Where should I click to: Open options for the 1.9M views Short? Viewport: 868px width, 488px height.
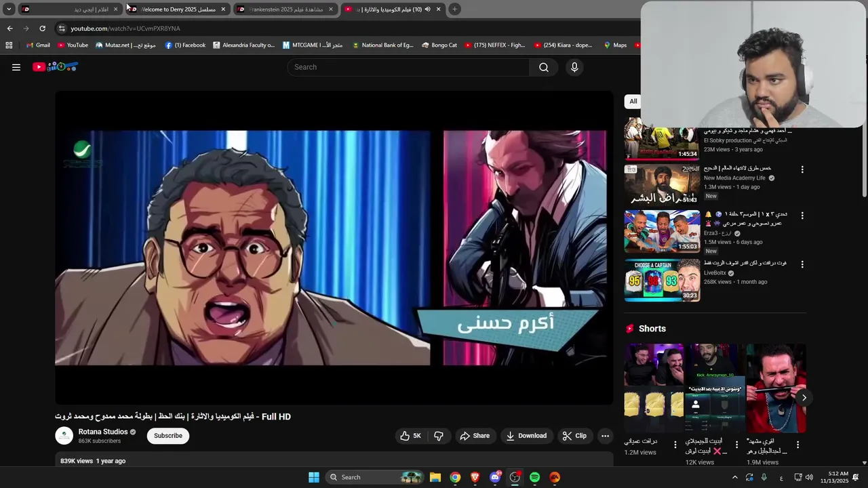797,445
